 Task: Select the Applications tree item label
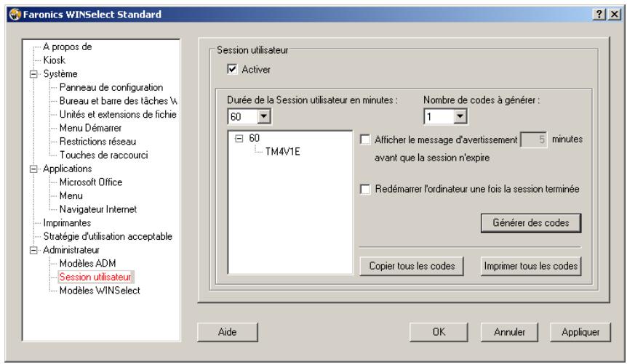[67, 169]
